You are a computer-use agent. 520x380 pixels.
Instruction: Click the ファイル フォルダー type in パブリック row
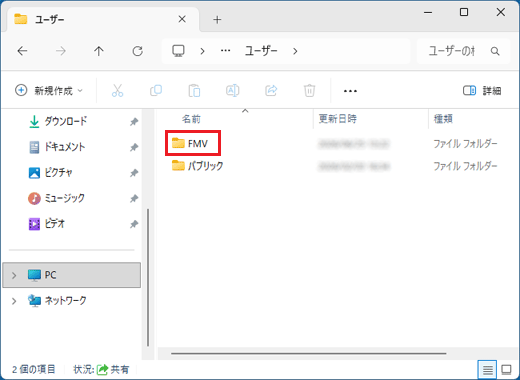pos(465,166)
